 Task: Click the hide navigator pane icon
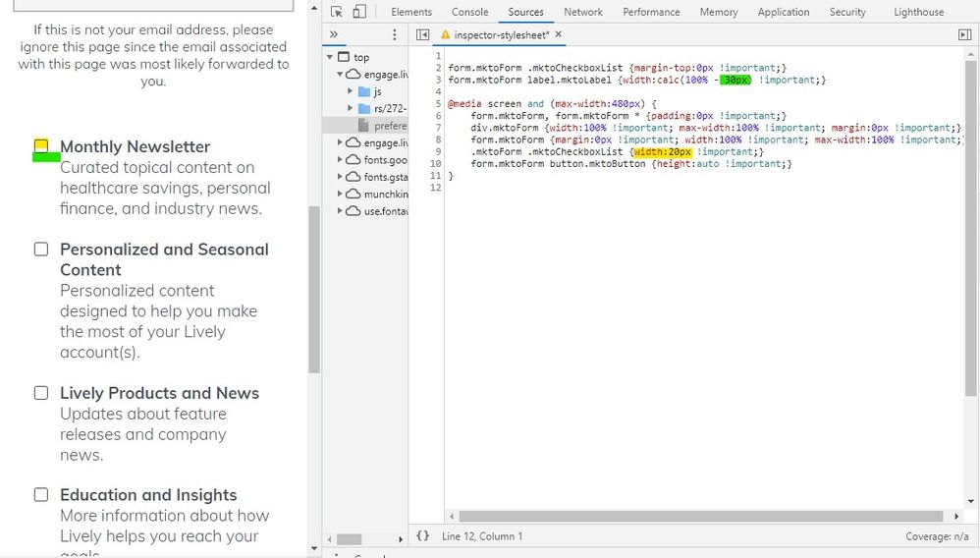[x=422, y=34]
